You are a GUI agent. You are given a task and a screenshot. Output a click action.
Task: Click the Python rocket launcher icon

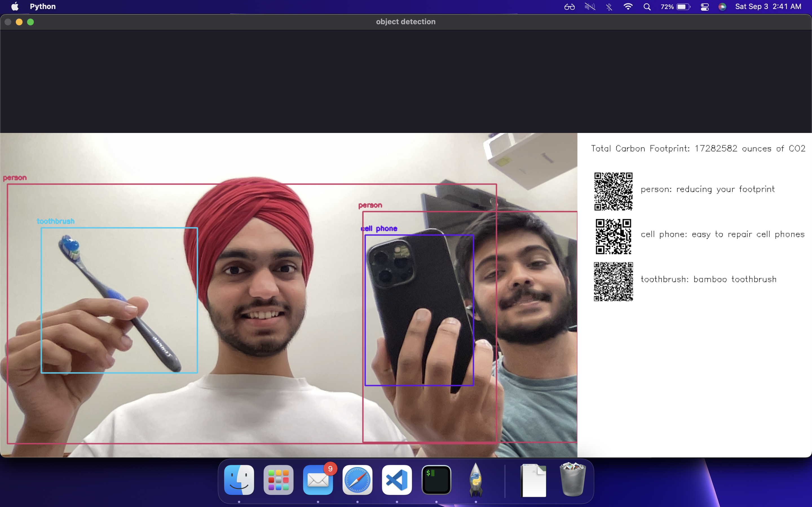(x=475, y=480)
